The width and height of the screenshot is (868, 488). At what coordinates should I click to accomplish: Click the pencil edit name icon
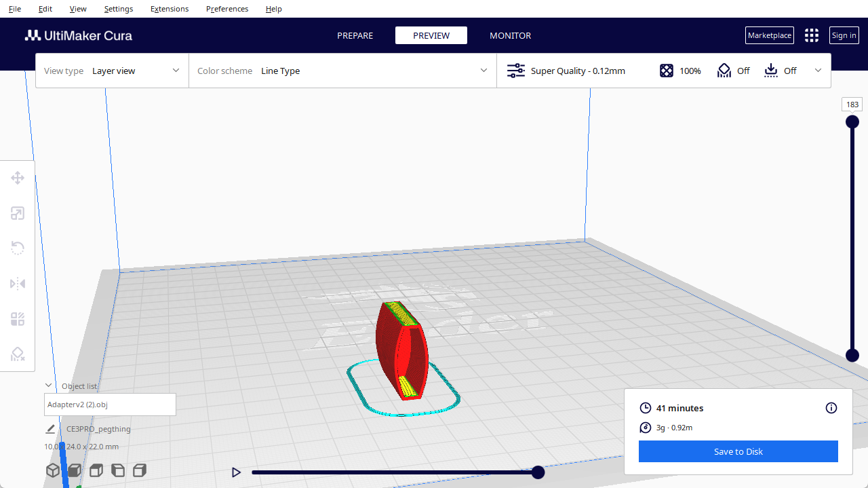[x=50, y=429]
